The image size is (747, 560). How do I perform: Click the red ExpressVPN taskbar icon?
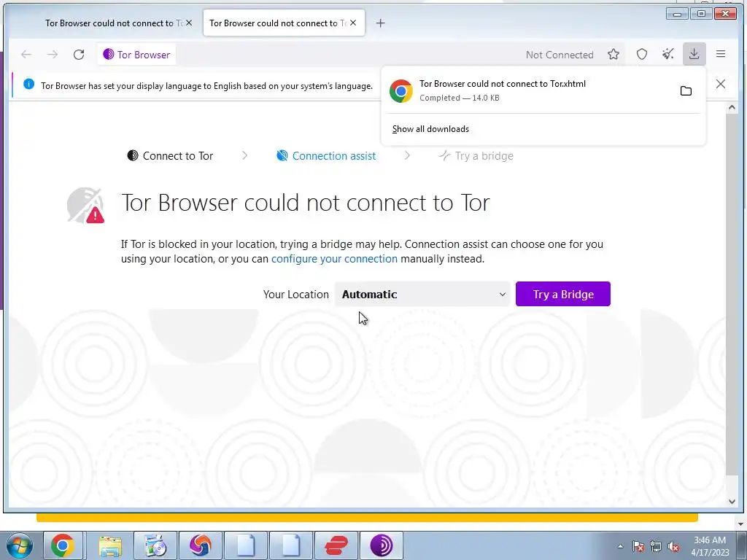click(336, 545)
